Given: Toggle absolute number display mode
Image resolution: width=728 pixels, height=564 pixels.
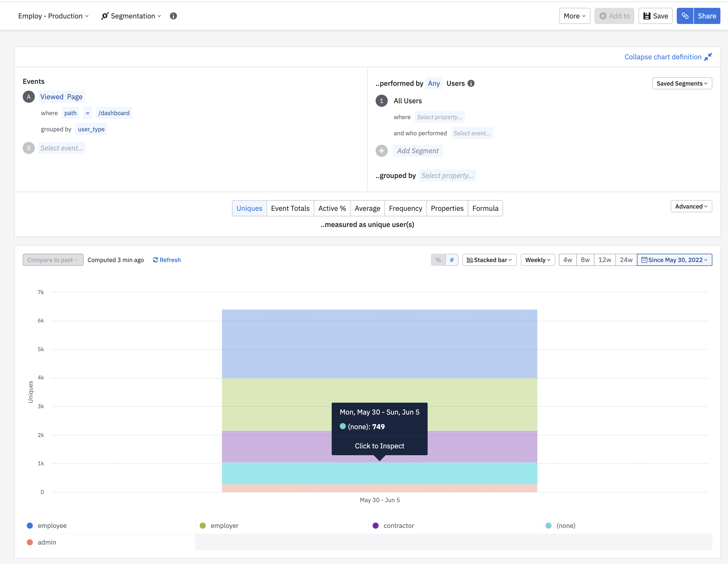Looking at the screenshot, I should 452,260.
